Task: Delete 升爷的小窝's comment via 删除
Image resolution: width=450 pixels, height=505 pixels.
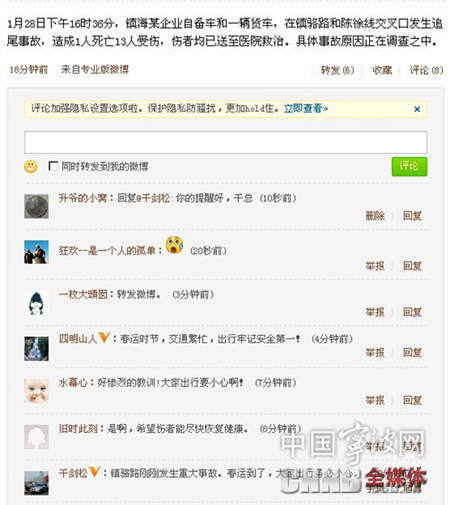Action: pyautogui.click(x=375, y=216)
